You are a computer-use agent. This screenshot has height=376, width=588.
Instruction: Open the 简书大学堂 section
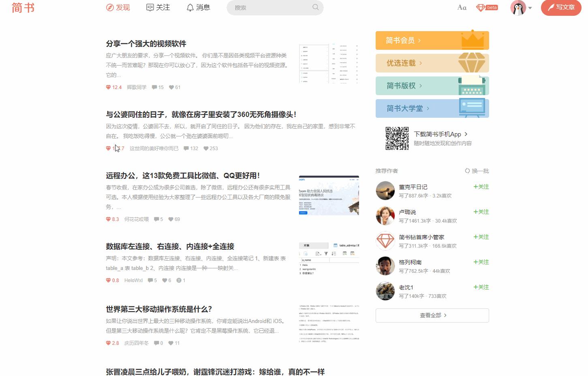[405, 108]
